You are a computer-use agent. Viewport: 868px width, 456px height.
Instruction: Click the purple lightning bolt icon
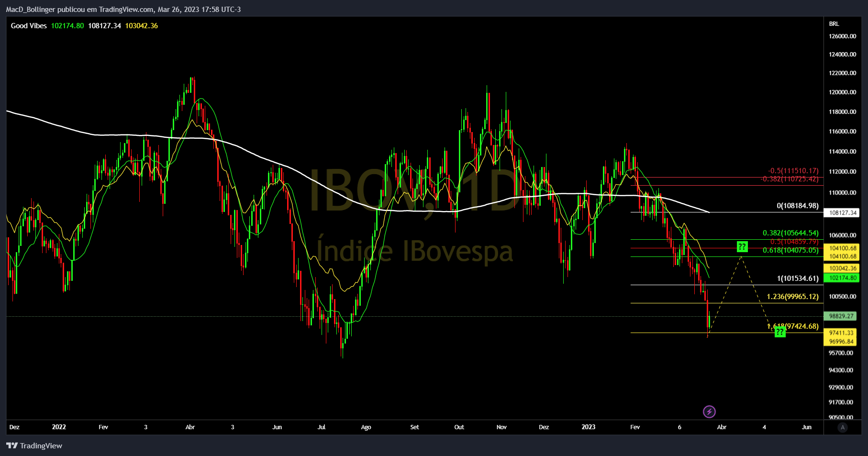tap(709, 412)
